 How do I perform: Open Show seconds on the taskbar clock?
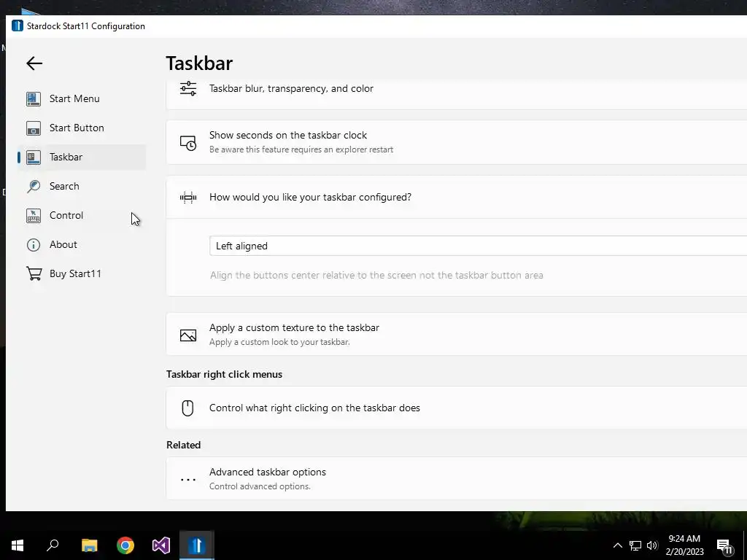pyautogui.click(x=457, y=142)
